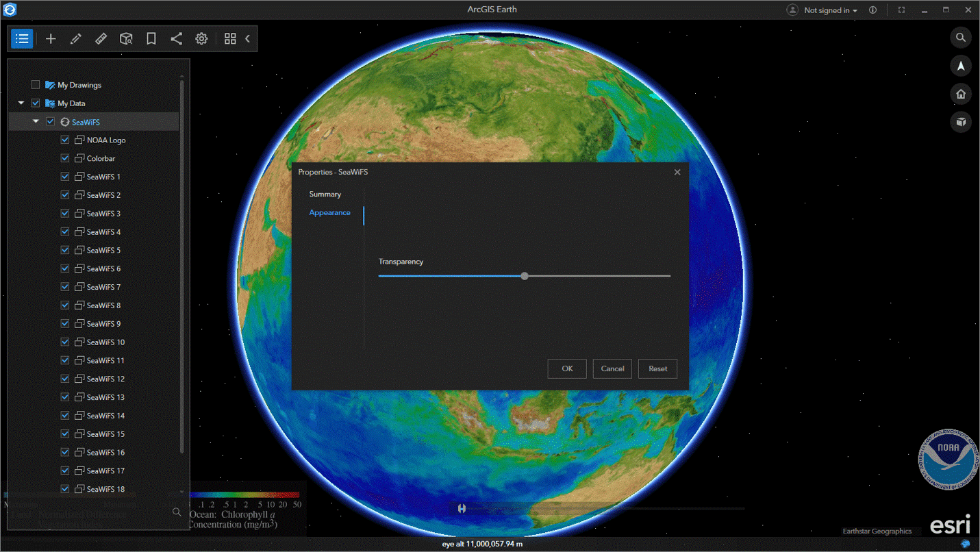Uncheck the NOAA Logo layer
Screen dimensions: 980x552
(64, 139)
